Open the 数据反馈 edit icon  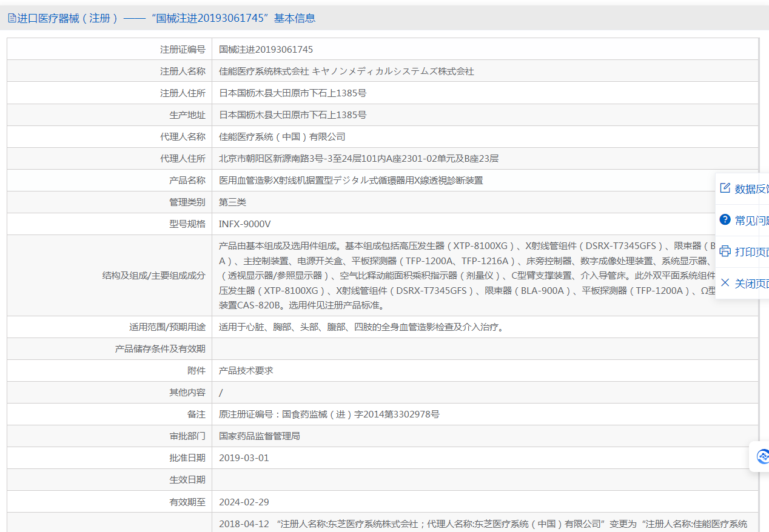[x=725, y=188]
